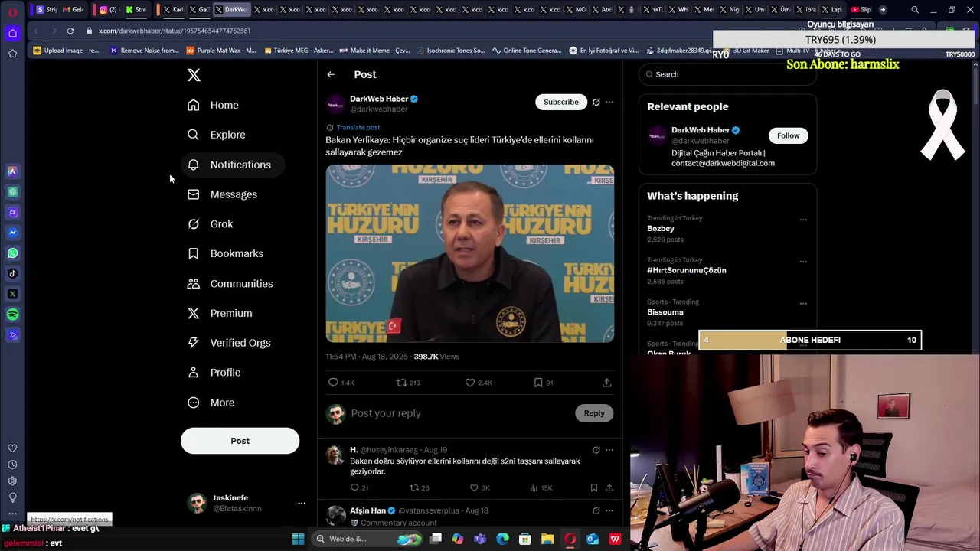The width and height of the screenshot is (980, 551).
Task: Open Messenger in Opera sidebar
Action: (12, 233)
